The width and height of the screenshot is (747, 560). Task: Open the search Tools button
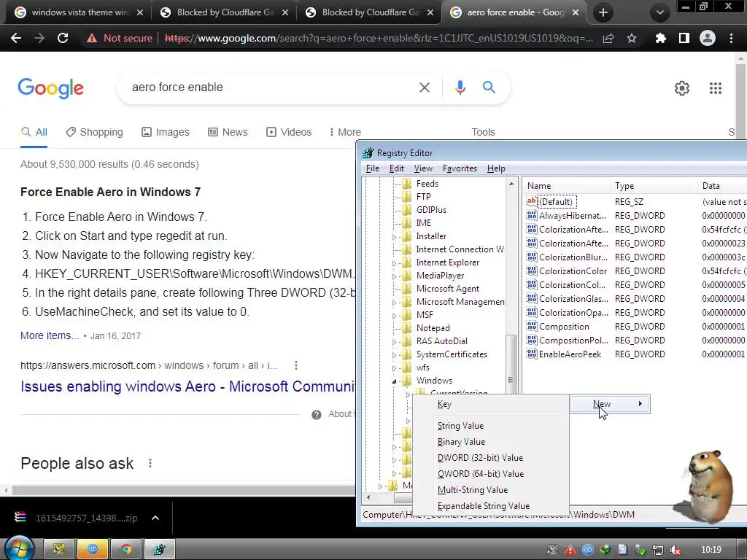(x=483, y=132)
